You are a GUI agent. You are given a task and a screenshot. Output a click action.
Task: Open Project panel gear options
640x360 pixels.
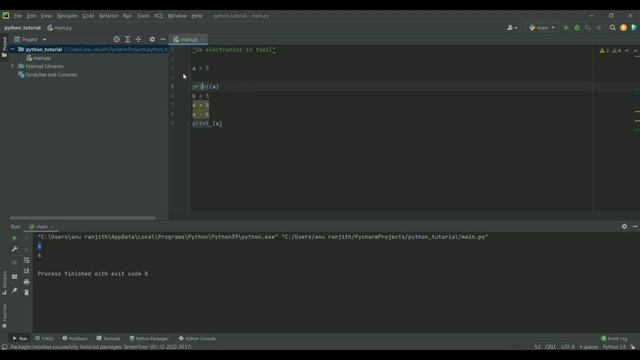pyautogui.click(x=152, y=39)
